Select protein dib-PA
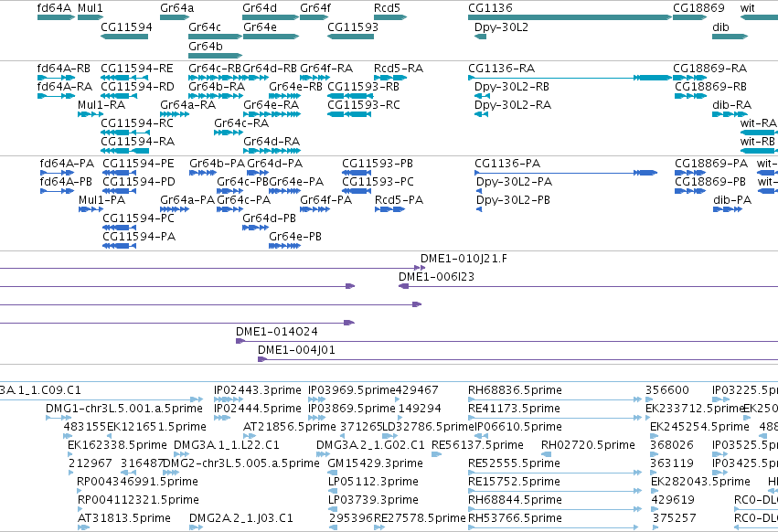The image size is (778, 532). [728, 209]
